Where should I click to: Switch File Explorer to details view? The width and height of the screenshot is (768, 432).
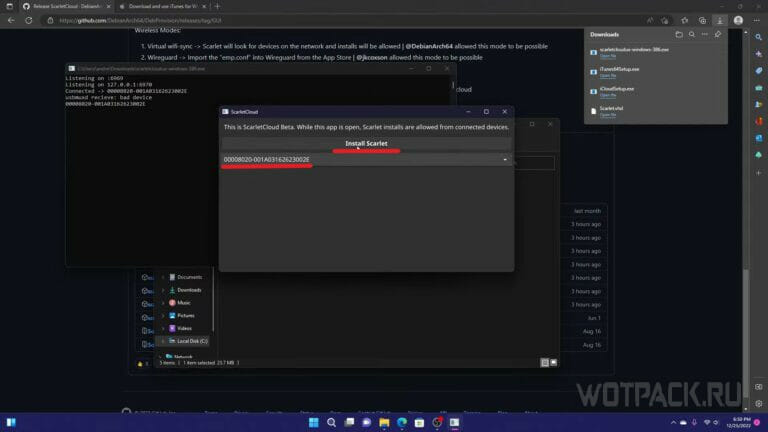click(543, 363)
